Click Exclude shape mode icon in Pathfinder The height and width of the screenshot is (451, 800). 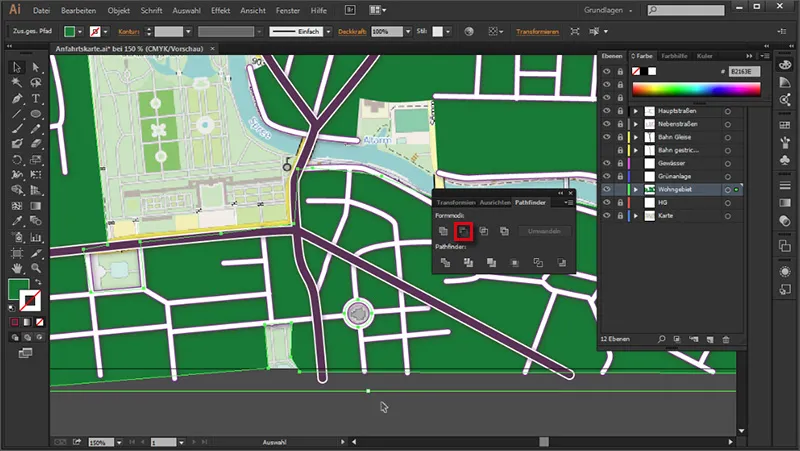click(504, 232)
